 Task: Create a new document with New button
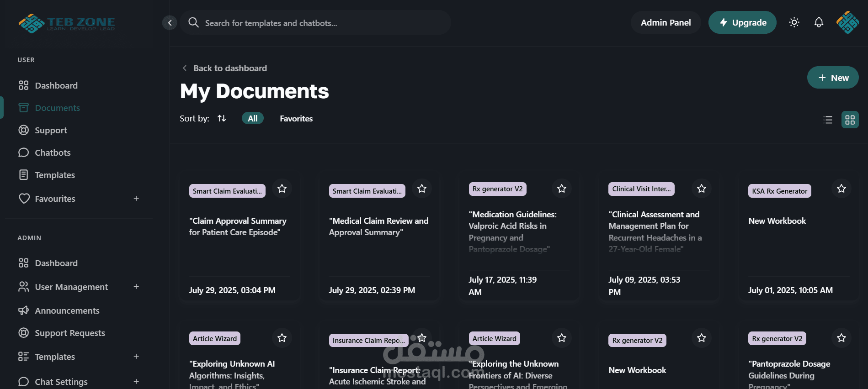point(832,78)
